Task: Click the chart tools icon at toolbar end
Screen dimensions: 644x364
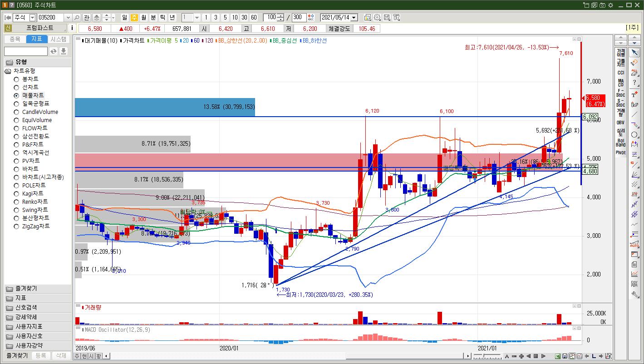Action: pyautogui.click(x=396, y=18)
